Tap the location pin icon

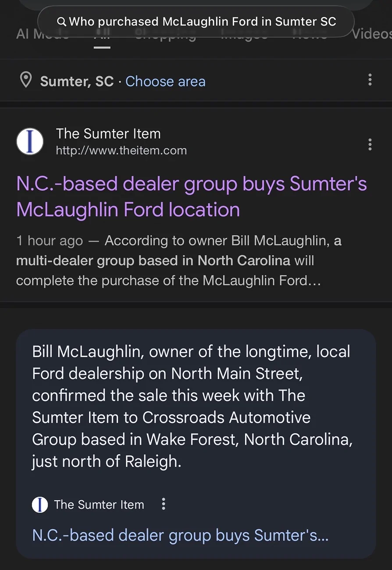click(x=26, y=80)
